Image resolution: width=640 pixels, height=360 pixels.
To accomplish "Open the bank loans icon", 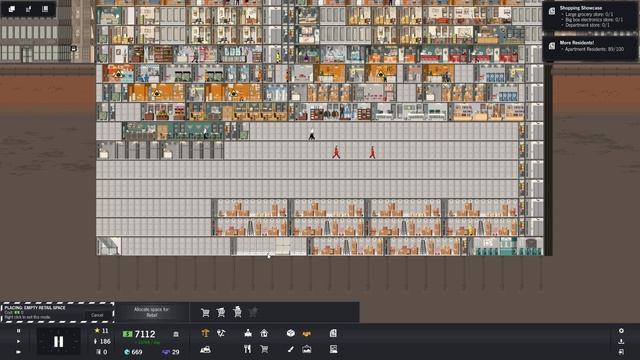I will (x=176, y=334).
